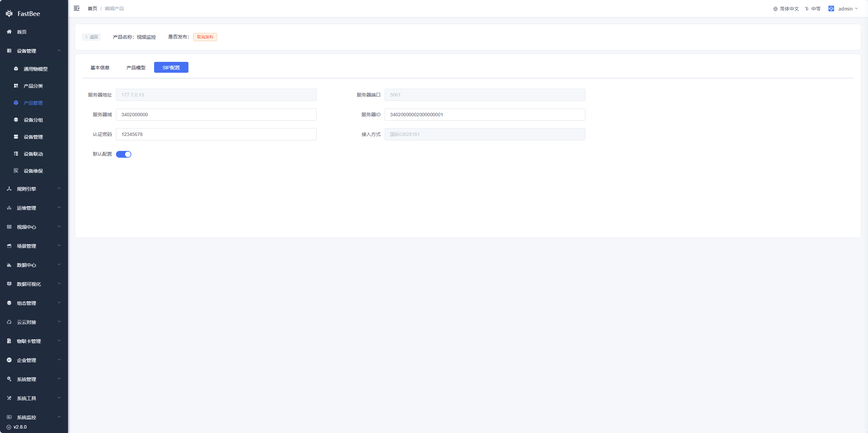This screenshot has width=868, height=433.
Task: Click the disabled 接入方式 field
Action: click(485, 134)
